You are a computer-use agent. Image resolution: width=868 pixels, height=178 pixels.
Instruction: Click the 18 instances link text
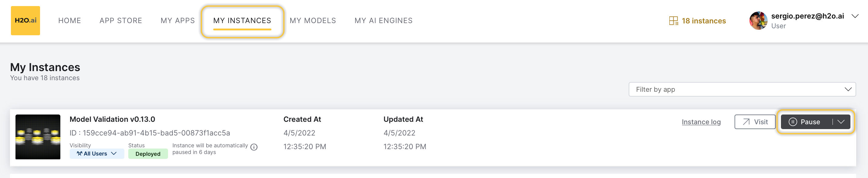click(x=704, y=21)
